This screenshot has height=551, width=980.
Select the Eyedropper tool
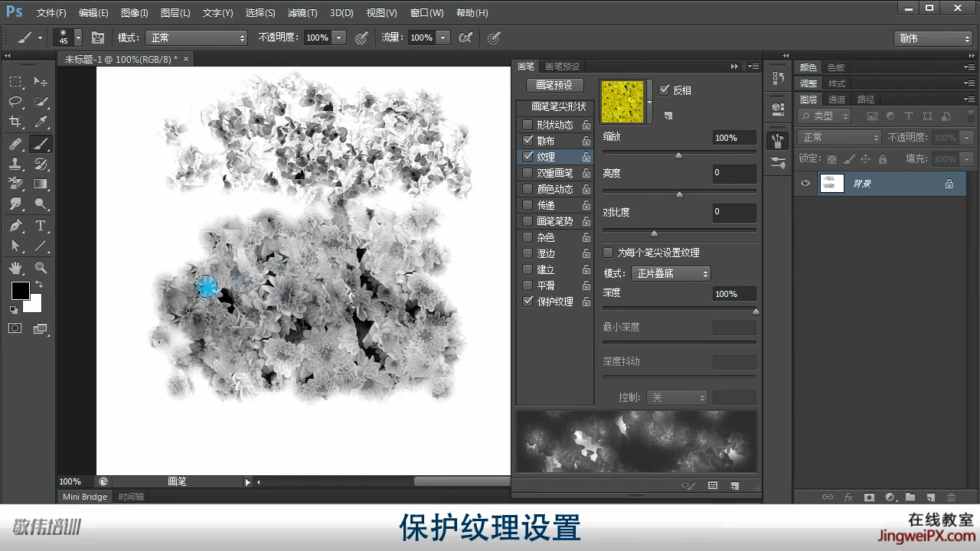click(x=41, y=122)
